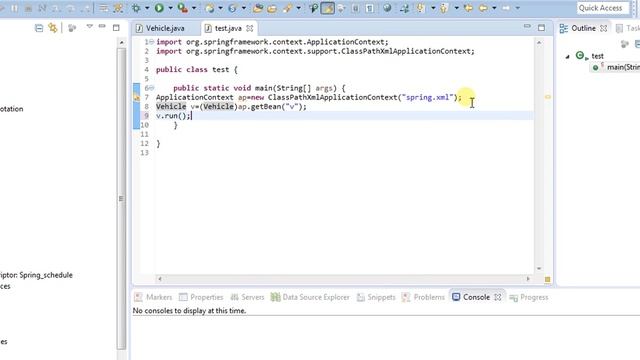This screenshot has height=360, width=640.
Task: Open External Tools dropdown arrow
Action: coord(194,8)
